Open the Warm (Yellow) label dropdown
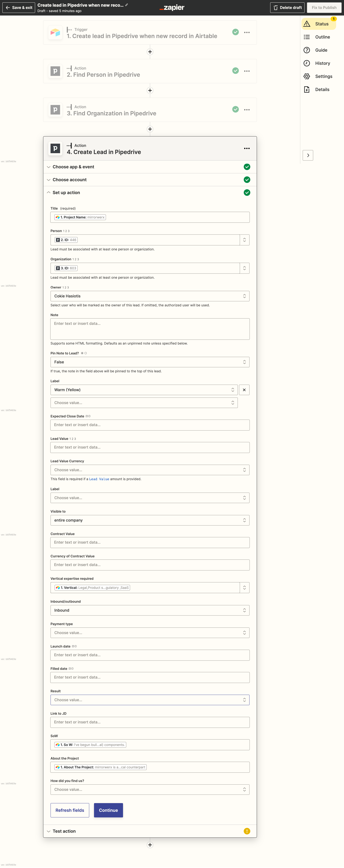 point(144,390)
